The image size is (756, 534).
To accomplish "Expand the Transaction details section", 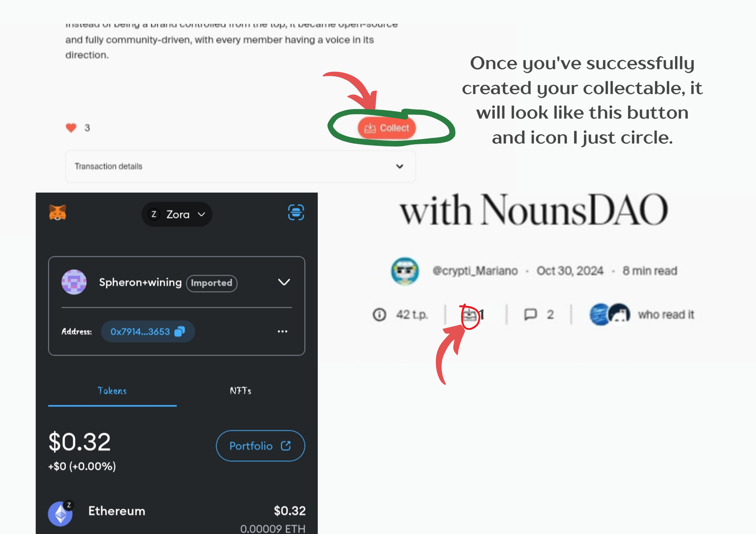I will pyautogui.click(x=240, y=167).
